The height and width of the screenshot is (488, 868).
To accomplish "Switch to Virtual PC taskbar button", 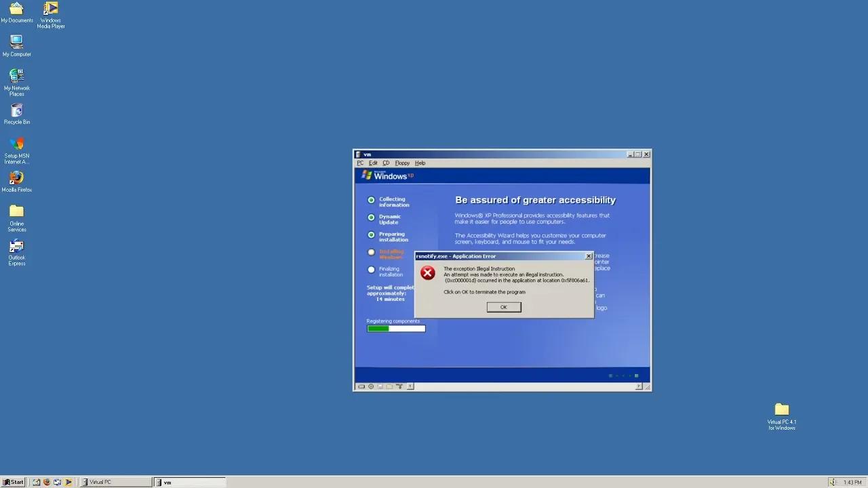I will (115, 483).
